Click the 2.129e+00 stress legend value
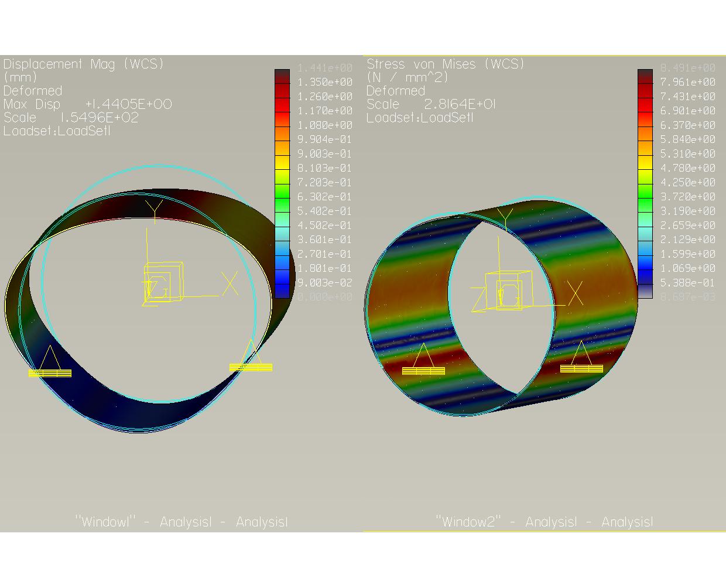The image size is (726, 588). [x=688, y=240]
